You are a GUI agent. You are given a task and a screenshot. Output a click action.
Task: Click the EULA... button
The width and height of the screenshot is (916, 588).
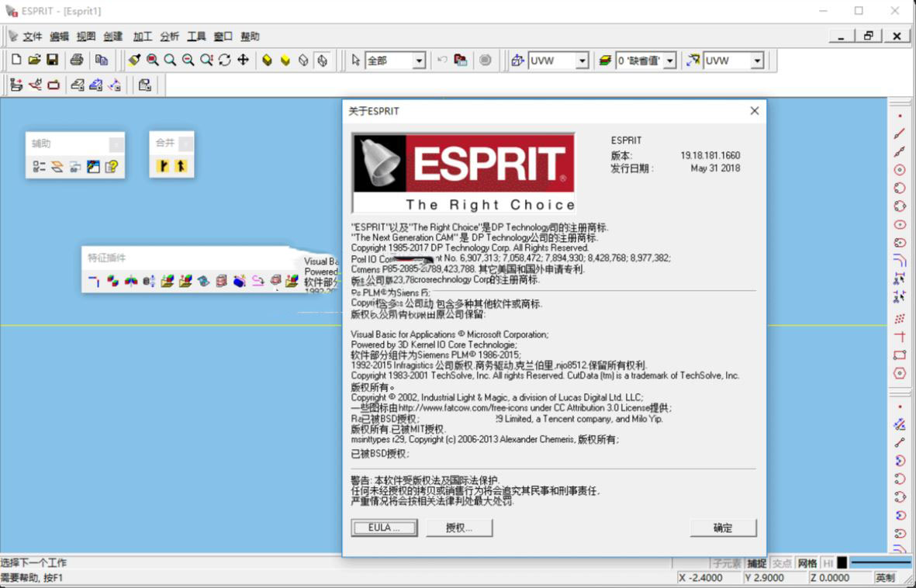point(384,527)
